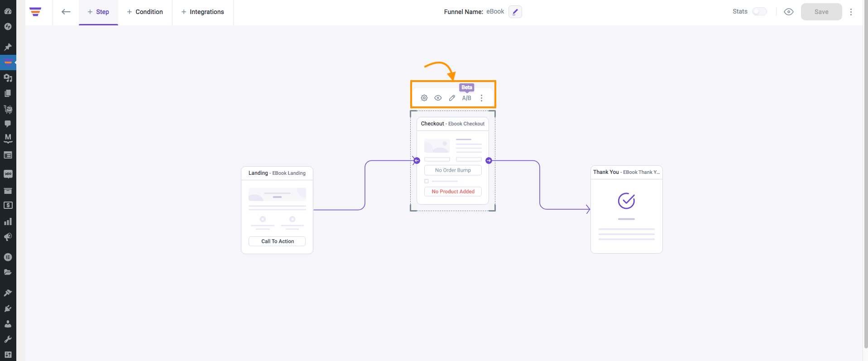Screen dimensions: 868x361
Task: Open header three-dot options menu
Action: click(x=851, y=12)
